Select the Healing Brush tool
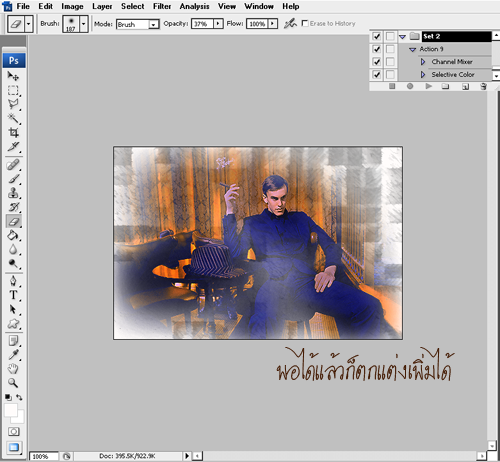The width and height of the screenshot is (500, 462). (x=13, y=165)
